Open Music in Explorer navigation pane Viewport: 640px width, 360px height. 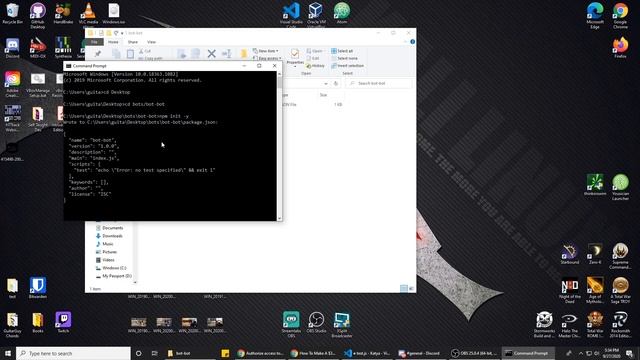click(x=104, y=244)
